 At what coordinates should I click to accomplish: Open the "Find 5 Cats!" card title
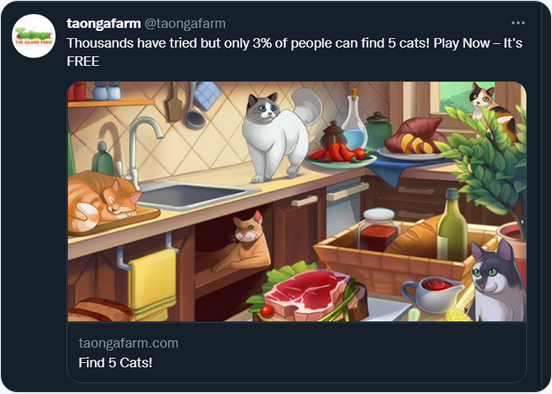115,362
